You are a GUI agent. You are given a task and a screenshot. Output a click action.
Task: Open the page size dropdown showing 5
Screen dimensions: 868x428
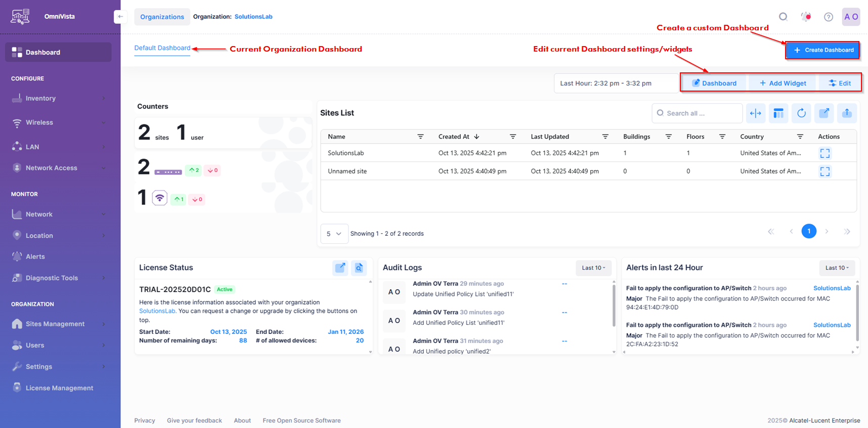[x=334, y=234]
